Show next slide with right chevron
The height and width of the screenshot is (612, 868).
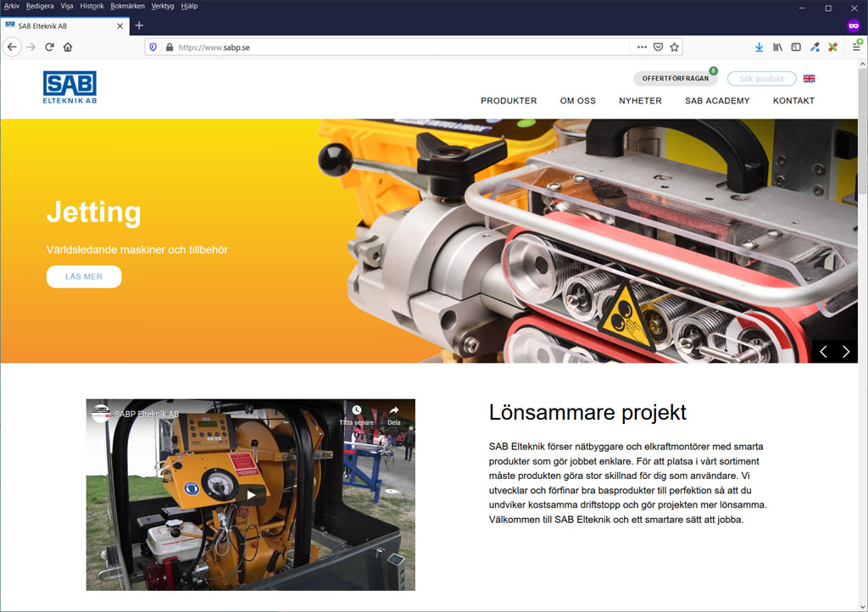845,353
